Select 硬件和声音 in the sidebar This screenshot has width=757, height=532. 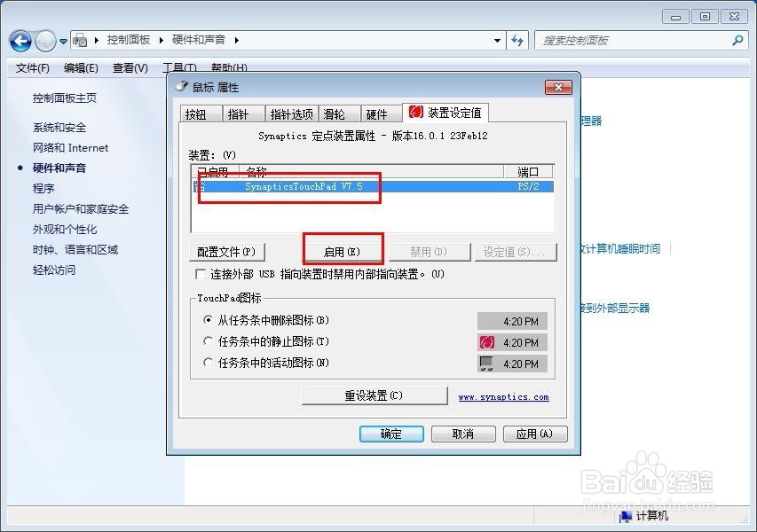coord(59,168)
